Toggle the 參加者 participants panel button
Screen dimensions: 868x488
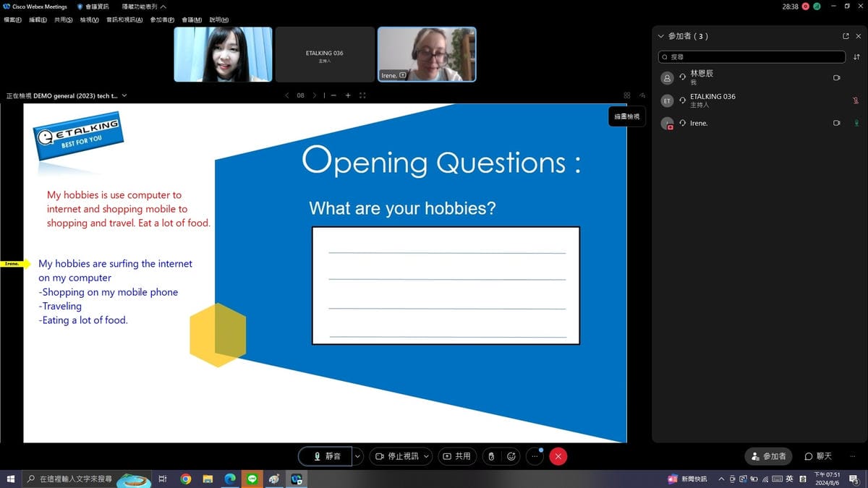768,456
